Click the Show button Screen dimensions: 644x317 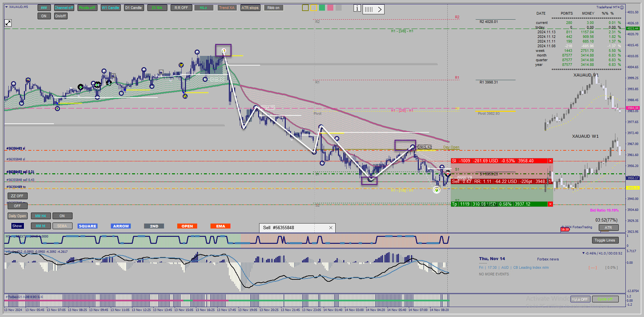click(17, 226)
